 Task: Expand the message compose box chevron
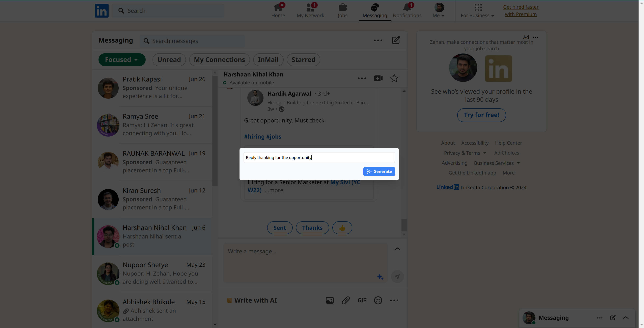(397, 249)
